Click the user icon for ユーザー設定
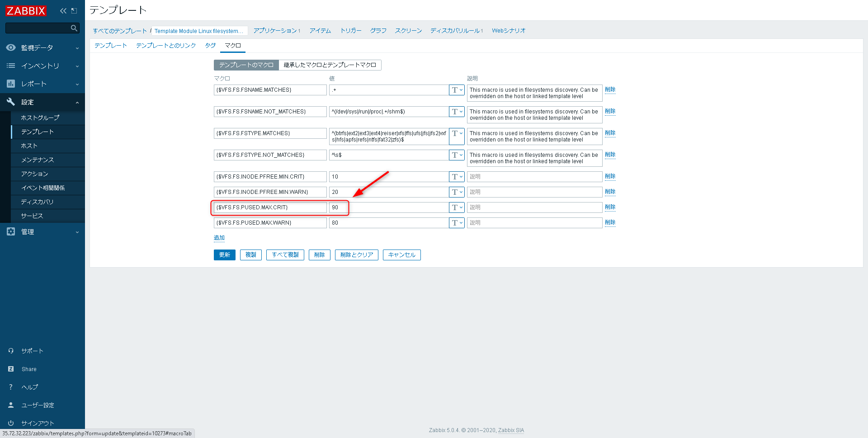Image resolution: width=868 pixels, height=438 pixels. tap(11, 405)
